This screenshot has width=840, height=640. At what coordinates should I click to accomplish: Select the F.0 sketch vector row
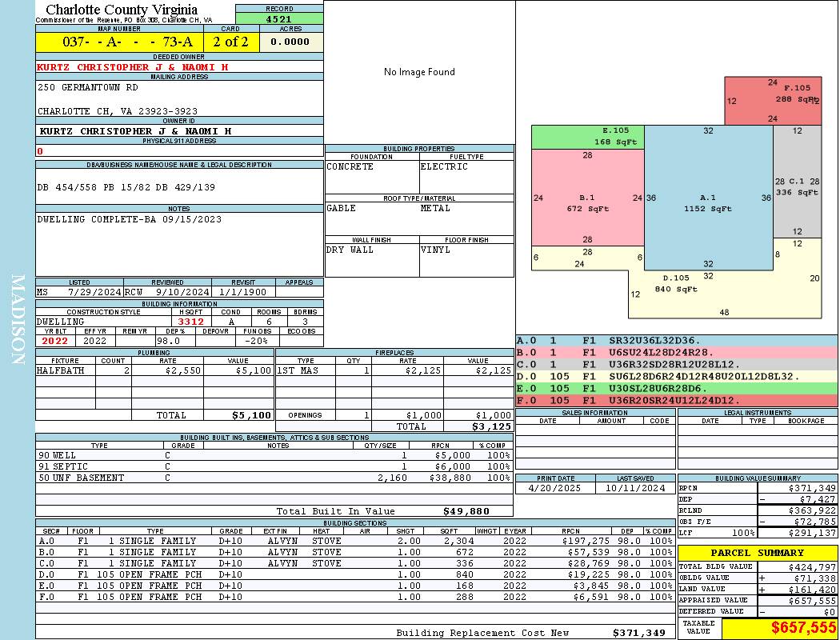click(x=677, y=401)
